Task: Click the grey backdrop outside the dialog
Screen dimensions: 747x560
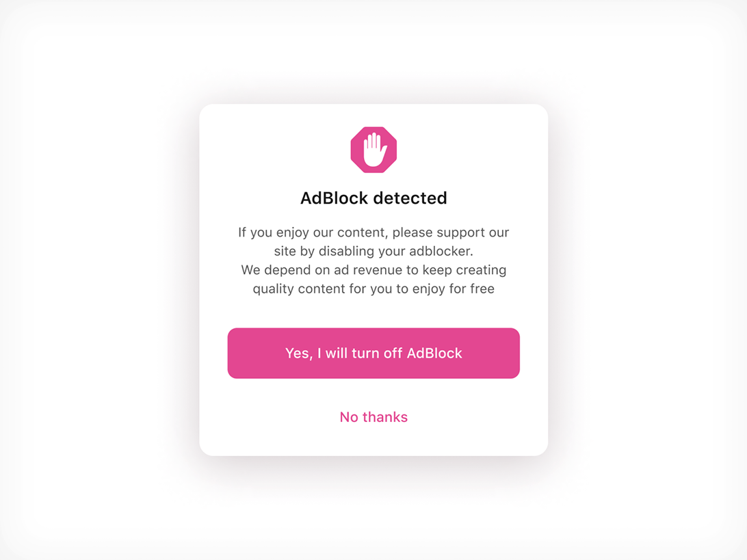Action: 103,274
